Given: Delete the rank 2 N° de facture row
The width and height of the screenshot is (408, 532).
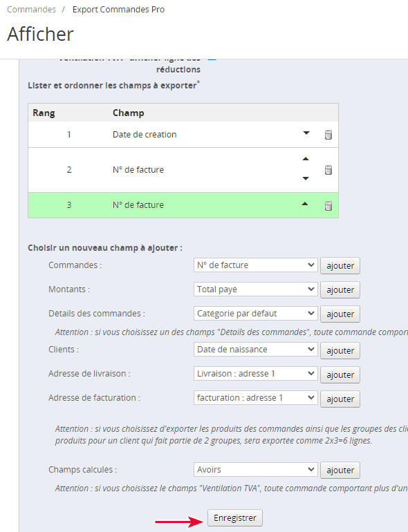Looking at the screenshot, I should [x=328, y=170].
